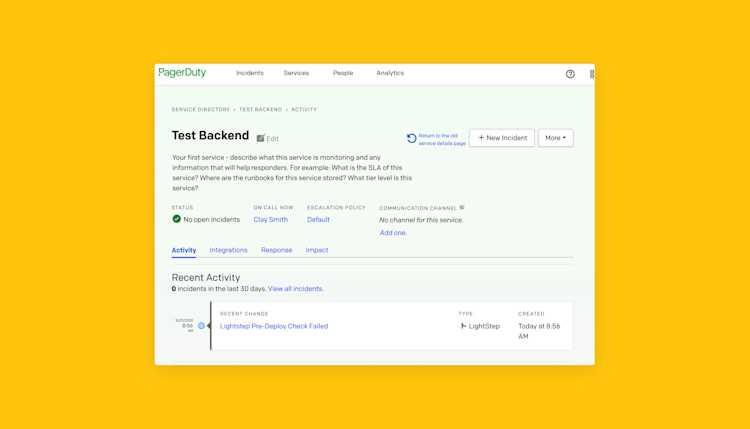
Task: Click the Recent Activity heading
Action: point(206,277)
